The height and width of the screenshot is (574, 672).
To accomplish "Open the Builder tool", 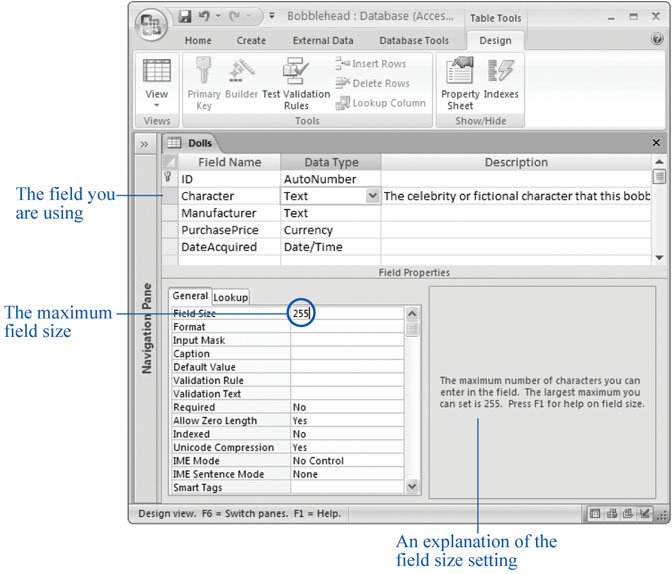I will tap(241, 80).
